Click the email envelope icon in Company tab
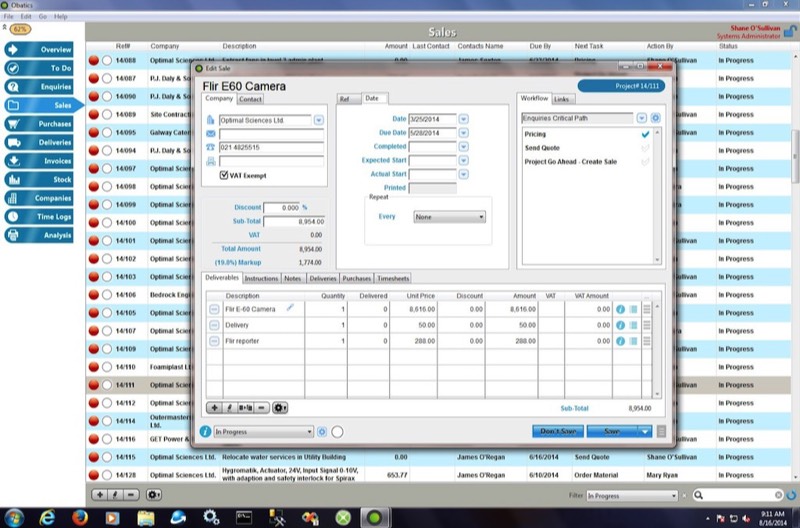Image resolution: width=800 pixels, height=528 pixels. point(211,134)
